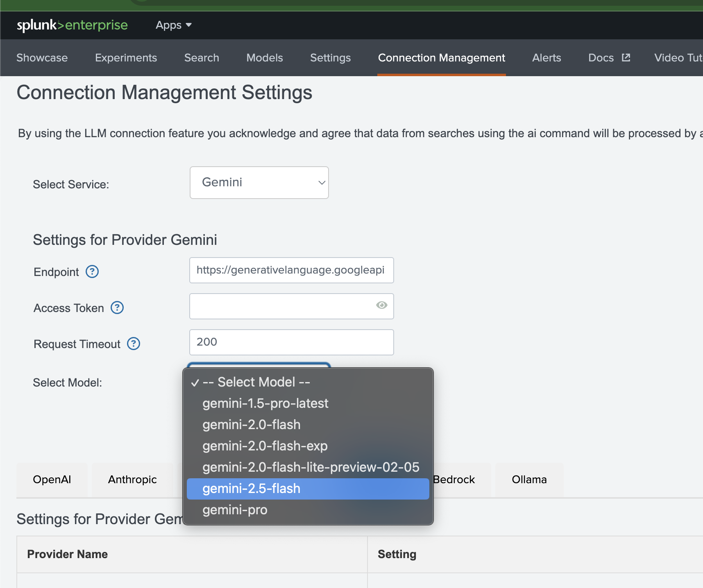Click the Request Timeout input field
Screen dimensions: 703x588
(x=291, y=342)
